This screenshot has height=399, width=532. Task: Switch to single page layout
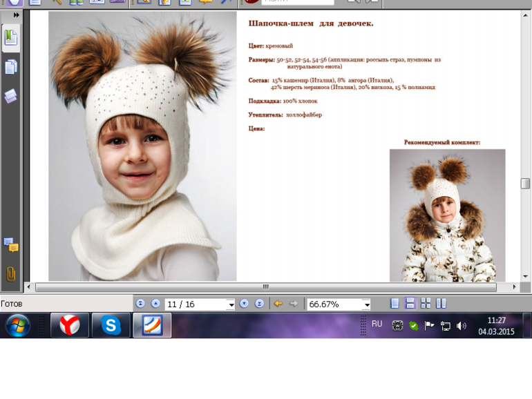pos(395,304)
